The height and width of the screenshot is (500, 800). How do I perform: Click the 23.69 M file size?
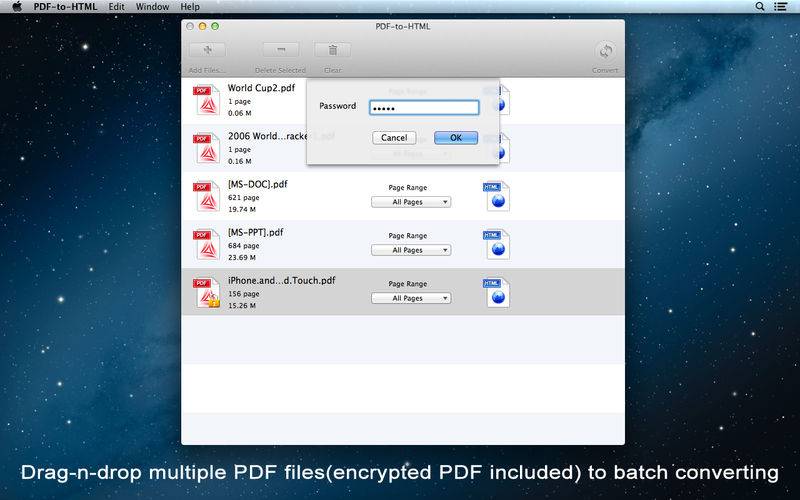(x=242, y=258)
